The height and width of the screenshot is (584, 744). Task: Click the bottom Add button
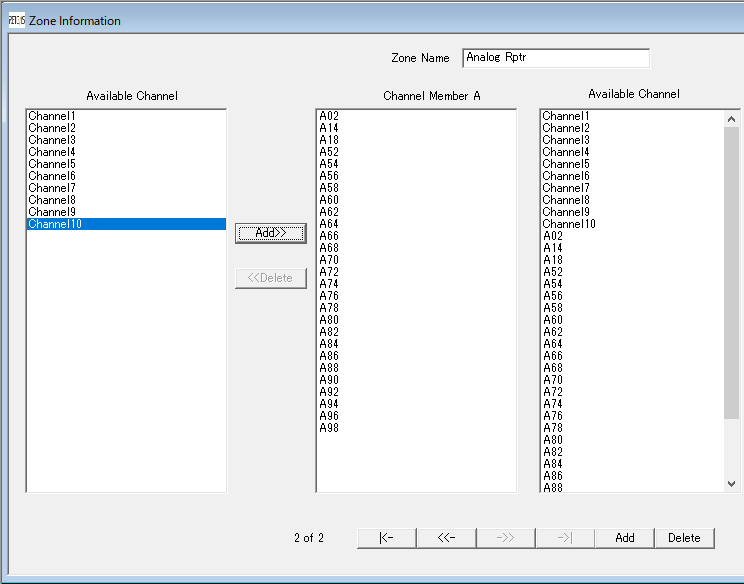tap(624, 538)
